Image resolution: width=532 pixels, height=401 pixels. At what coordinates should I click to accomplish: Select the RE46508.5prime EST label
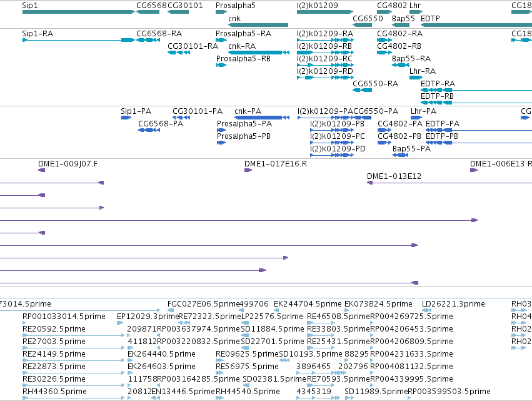point(338,317)
